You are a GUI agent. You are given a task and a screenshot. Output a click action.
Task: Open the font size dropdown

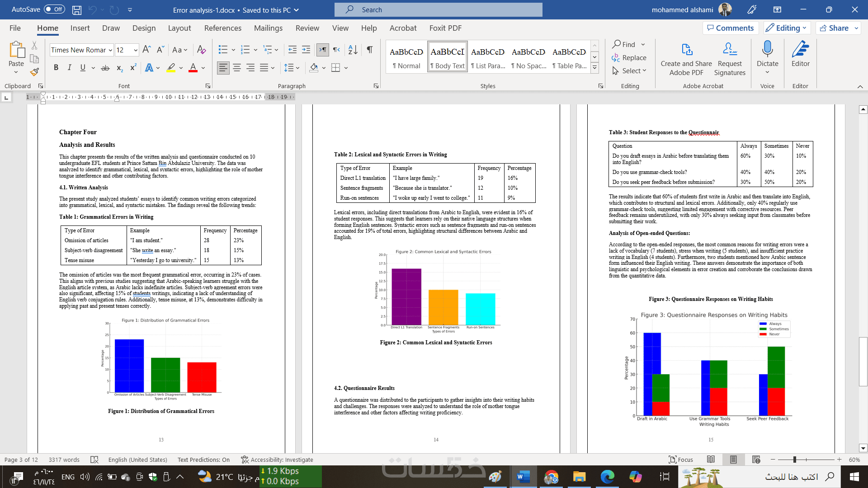pos(135,50)
